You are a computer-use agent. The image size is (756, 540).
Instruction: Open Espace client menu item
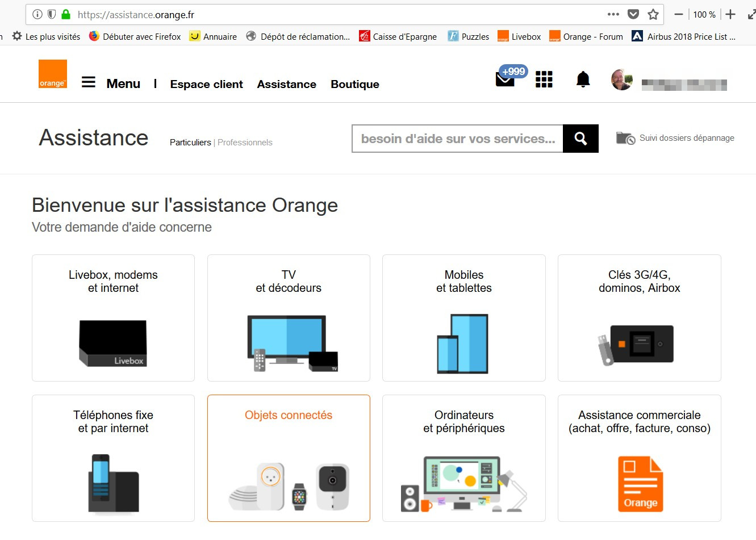(x=206, y=84)
